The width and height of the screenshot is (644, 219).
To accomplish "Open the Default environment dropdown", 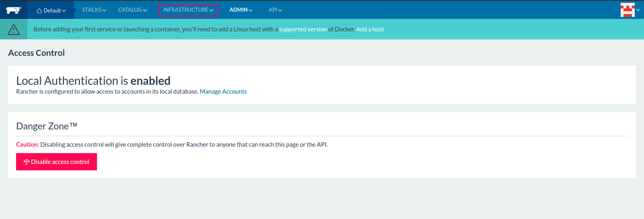I will point(51,10).
